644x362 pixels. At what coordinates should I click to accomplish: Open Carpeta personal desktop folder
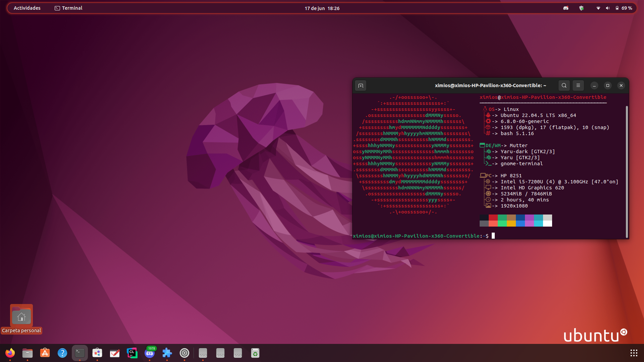coord(21,316)
